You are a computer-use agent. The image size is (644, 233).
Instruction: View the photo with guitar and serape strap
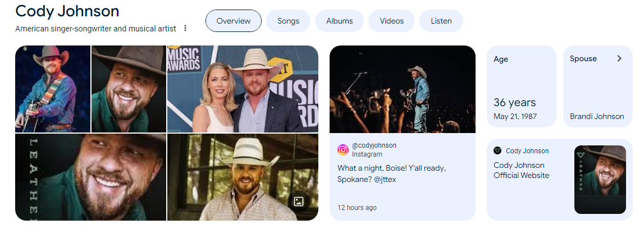(53, 89)
